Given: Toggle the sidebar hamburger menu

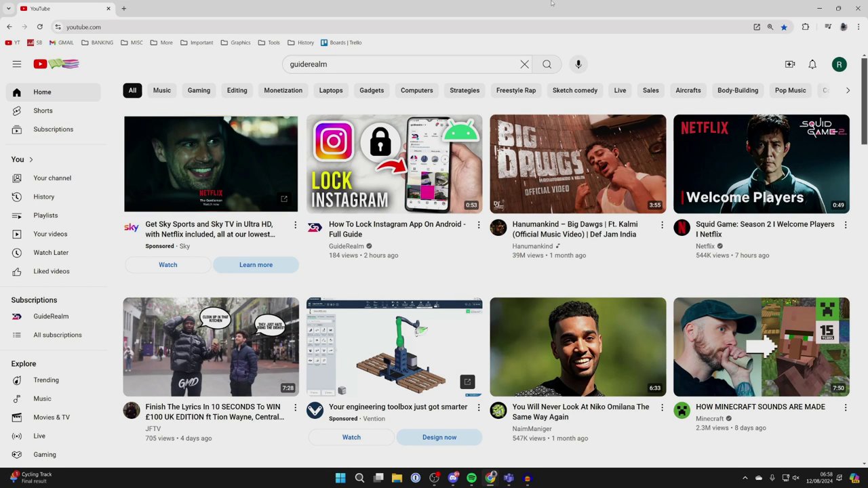Looking at the screenshot, I should (17, 64).
